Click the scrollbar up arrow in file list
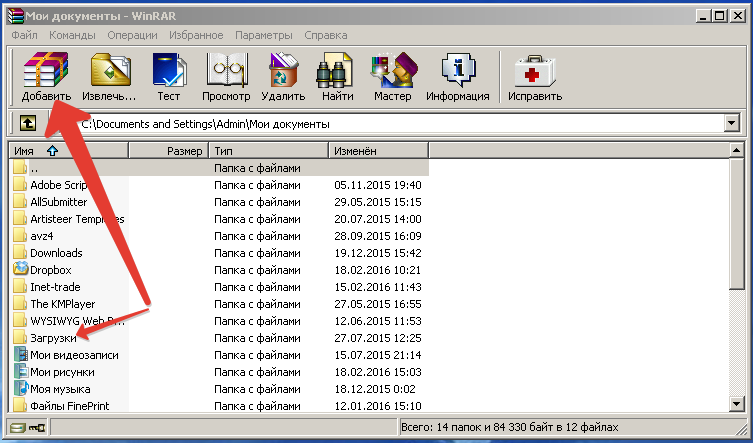This screenshot has width=753, height=443. pos(737,151)
